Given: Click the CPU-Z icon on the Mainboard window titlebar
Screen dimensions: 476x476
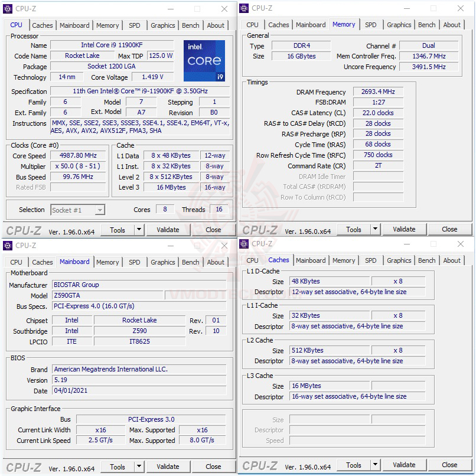Looking at the screenshot, I should click(x=8, y=245).
